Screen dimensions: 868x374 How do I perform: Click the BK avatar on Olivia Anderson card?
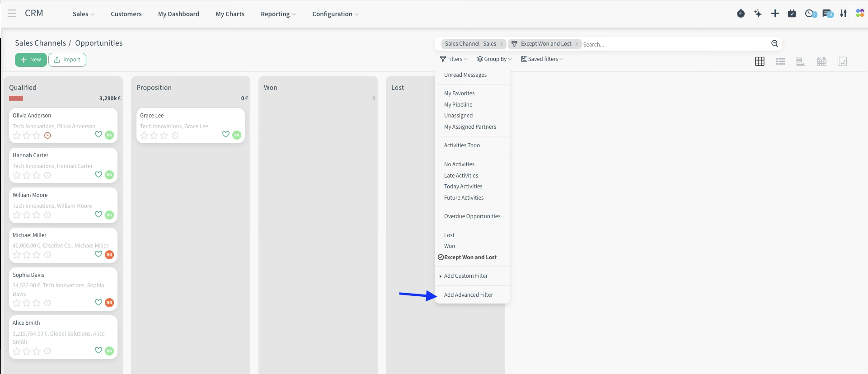(x=109, y=135)
